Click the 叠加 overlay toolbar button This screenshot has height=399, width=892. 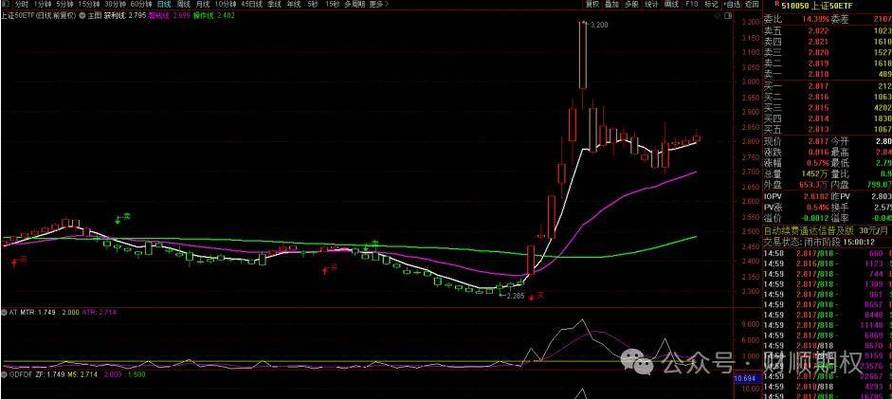pyautogui.click(x=612, y=4)
